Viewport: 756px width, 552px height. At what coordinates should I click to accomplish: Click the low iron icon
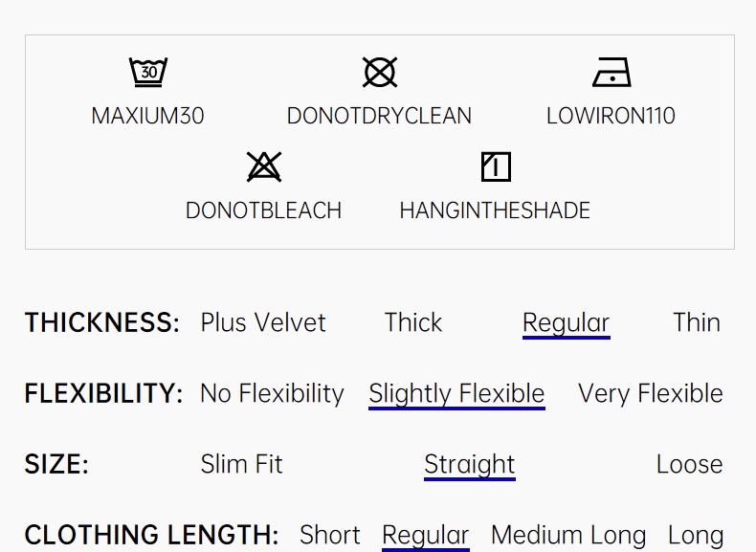point(611,72)
